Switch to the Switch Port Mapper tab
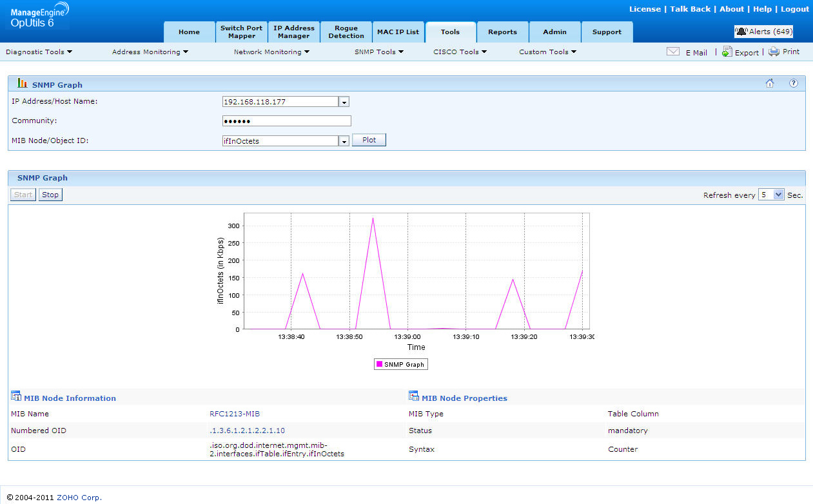This screenshot has height=504, width=813. (x=241, y=32)
